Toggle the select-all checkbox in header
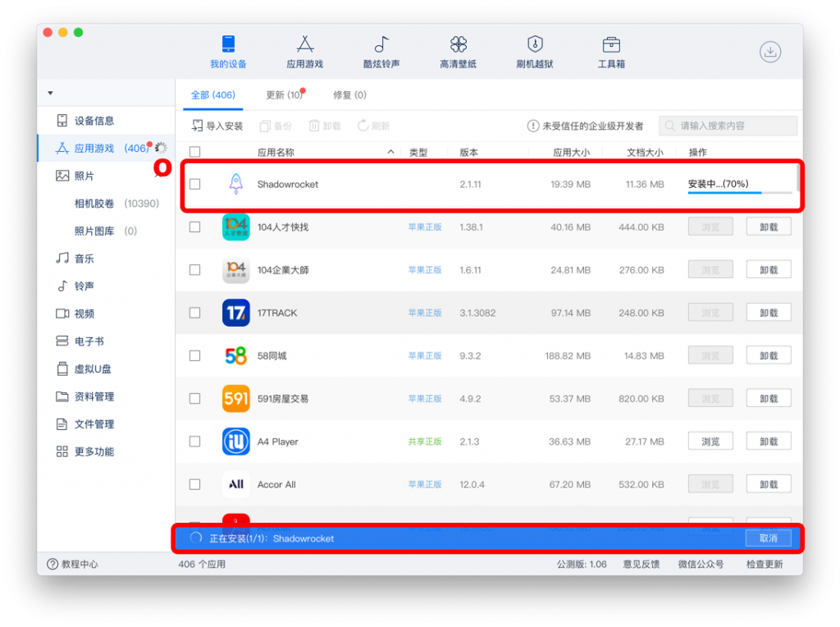840x627 pixels. coord(195,152)
